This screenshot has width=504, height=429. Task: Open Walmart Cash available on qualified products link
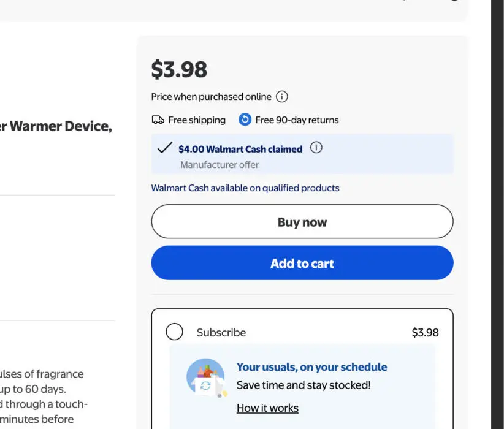[x=245, y=188]
